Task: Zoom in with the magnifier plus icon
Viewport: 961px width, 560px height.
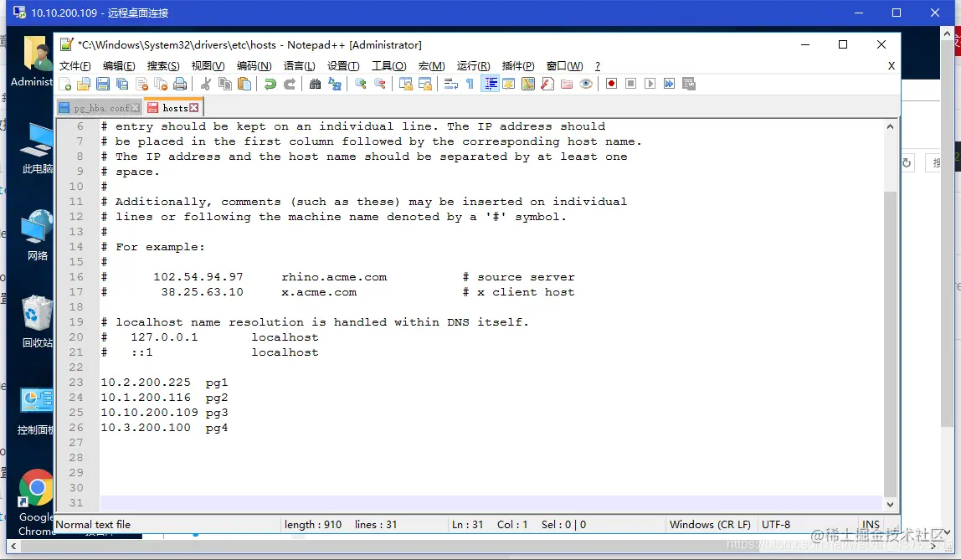Action: [360, 84]
